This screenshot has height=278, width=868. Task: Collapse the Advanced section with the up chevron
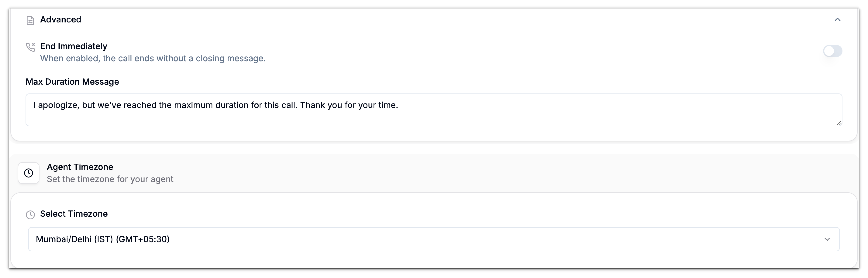837,20
